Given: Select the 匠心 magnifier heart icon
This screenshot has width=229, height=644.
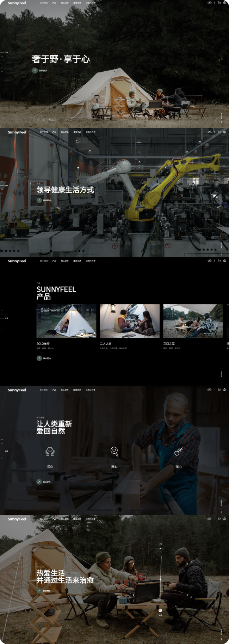Looking at the screenshot, I should tap(114, 451).
